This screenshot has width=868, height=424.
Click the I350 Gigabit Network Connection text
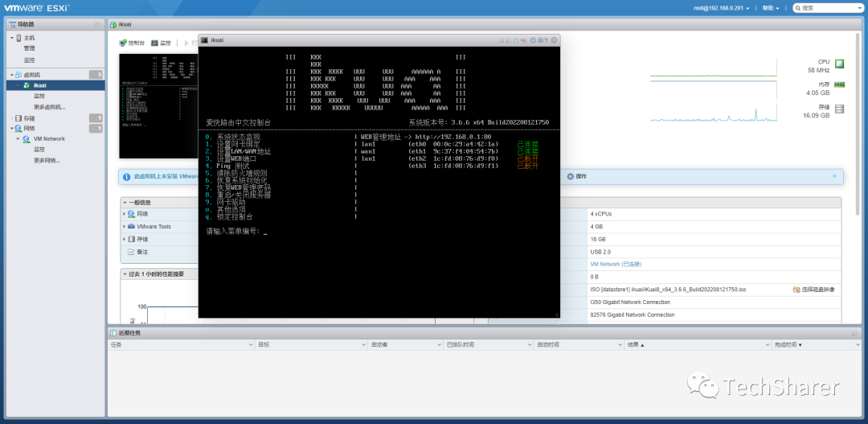pyautogui.click(x=630, y=302)
